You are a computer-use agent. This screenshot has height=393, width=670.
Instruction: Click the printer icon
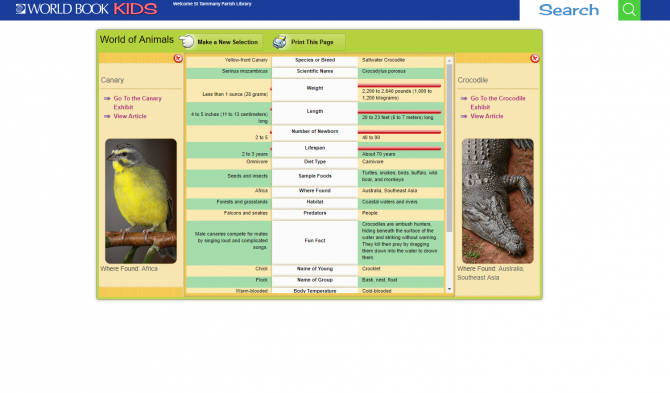280,42
